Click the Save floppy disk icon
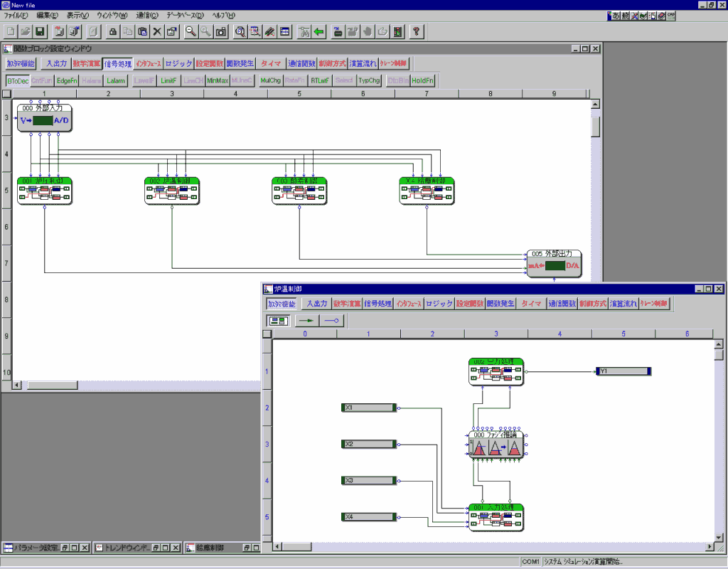The width and height of the screenshot is (728, 569). 40,31
